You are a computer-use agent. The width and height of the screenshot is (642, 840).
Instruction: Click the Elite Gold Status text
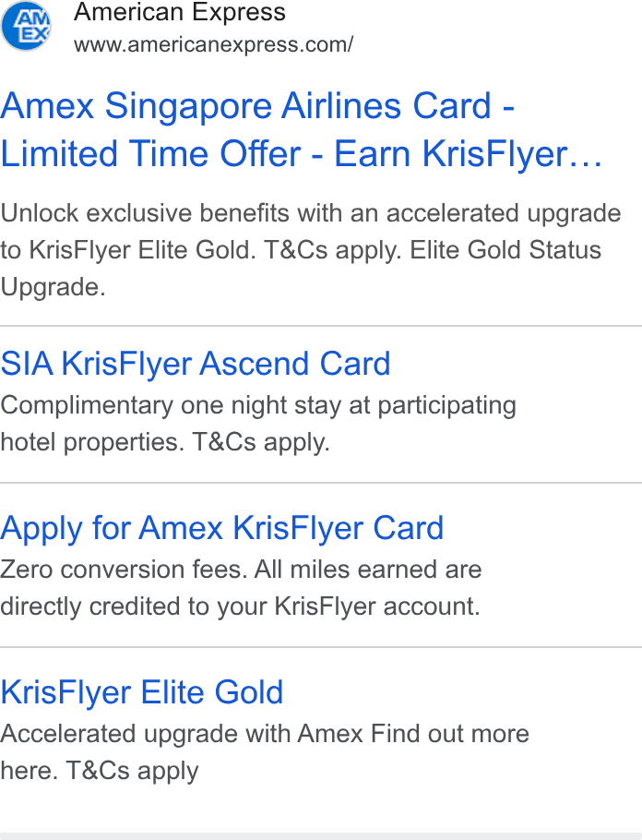(x=505, y=250)
